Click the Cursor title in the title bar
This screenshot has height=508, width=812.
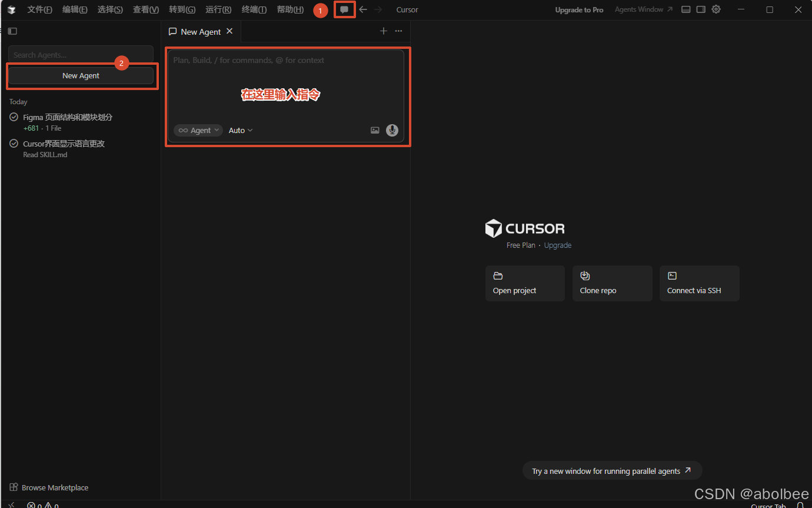[407, 9]
